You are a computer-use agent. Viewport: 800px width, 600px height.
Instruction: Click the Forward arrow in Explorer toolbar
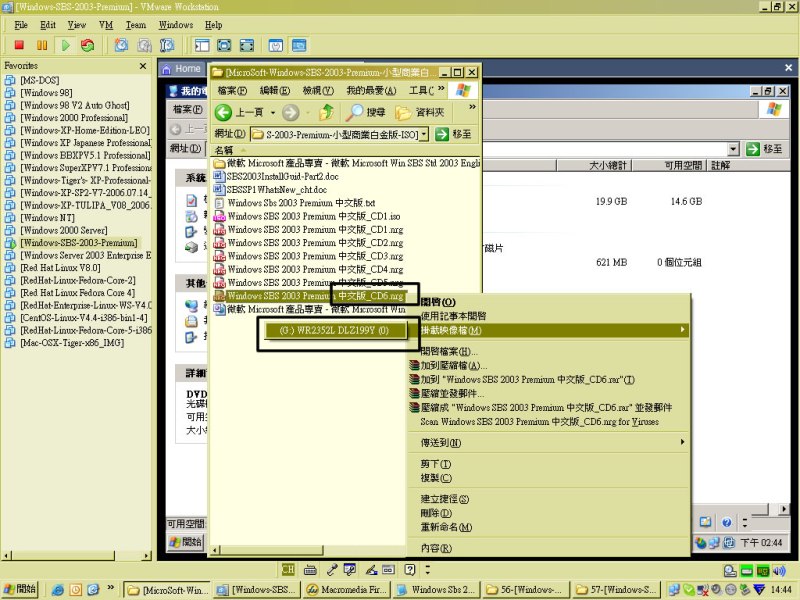[291, 112]
